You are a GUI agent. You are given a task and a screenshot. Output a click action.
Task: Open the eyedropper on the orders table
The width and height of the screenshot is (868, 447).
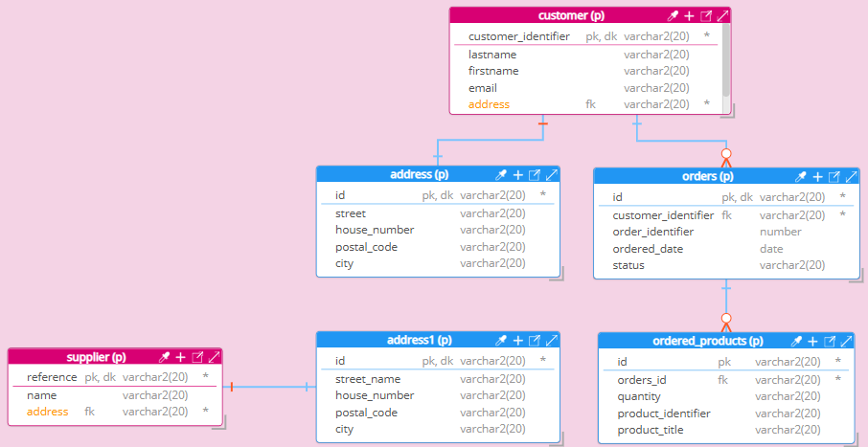pos(801,177)
